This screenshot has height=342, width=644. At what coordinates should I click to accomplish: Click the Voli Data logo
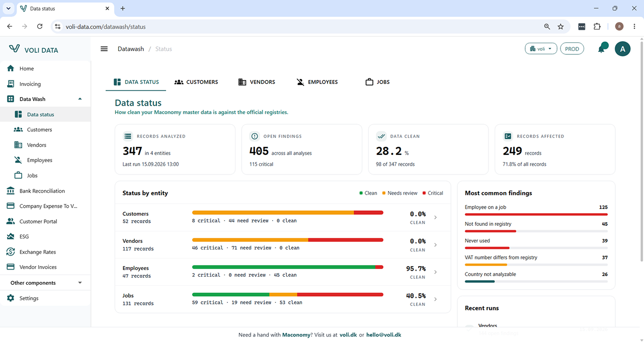34,49
